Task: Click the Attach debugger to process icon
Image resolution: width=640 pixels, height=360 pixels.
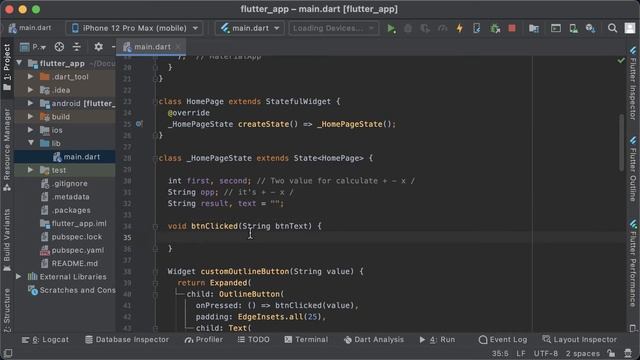Action: (495, 28)
